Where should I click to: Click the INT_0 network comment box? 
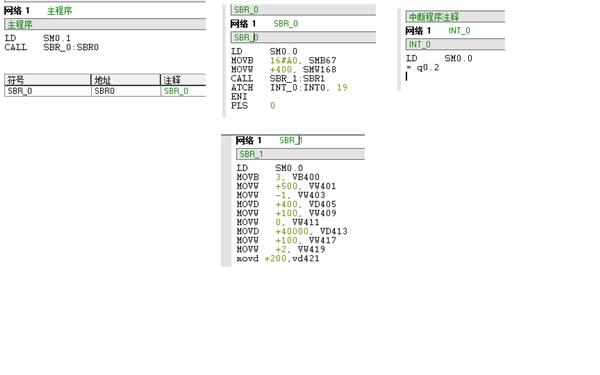455,44
